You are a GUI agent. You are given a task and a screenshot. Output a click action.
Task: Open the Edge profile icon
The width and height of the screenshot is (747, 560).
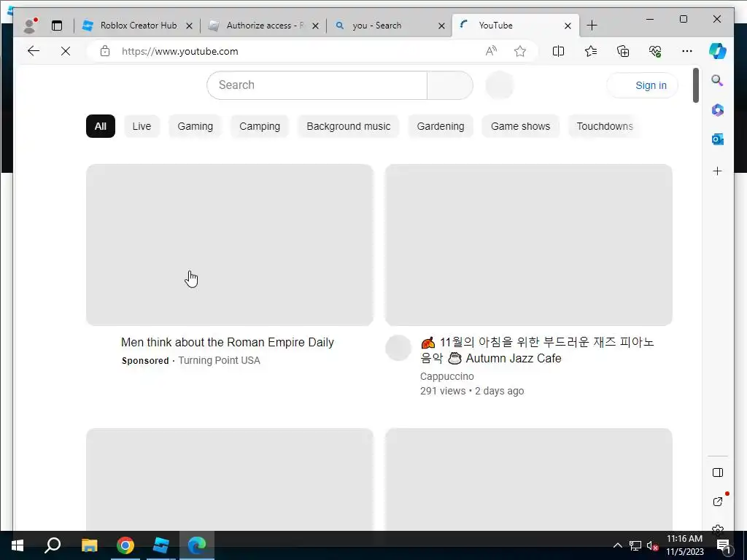click(x=30, y=26)
